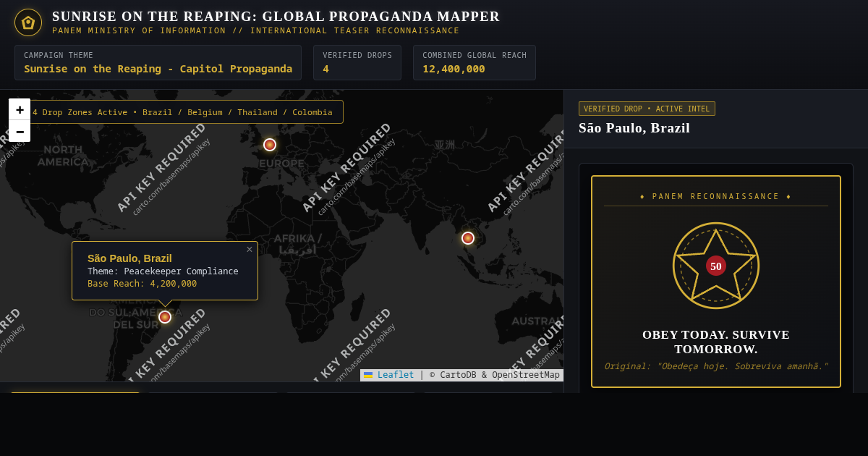Click the Obey Today. Survive Tomorrow. slogan
The height and width of the screenshot is (456, 868).
[716, 342]
